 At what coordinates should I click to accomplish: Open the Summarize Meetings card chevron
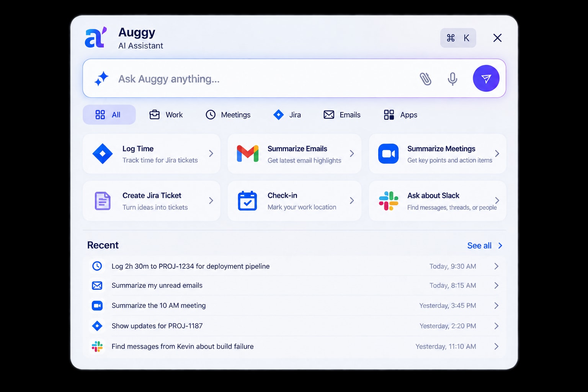pyautogui.click(x=497, y=154)
